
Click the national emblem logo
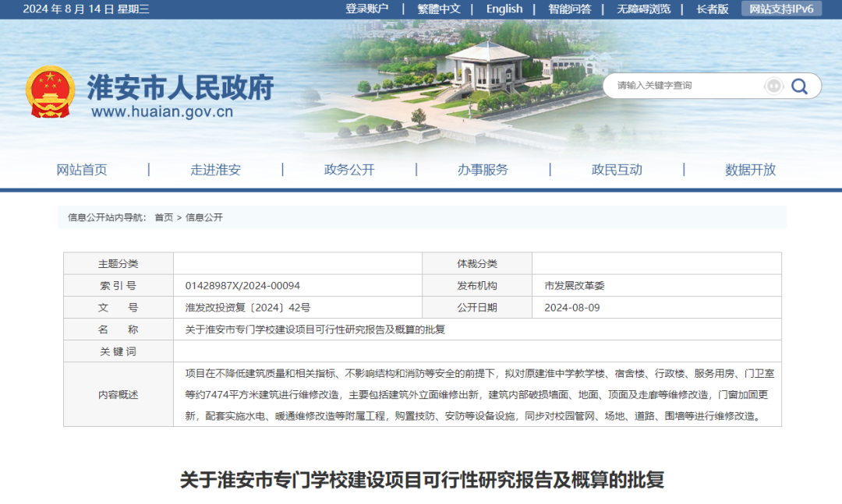point(50,93)
